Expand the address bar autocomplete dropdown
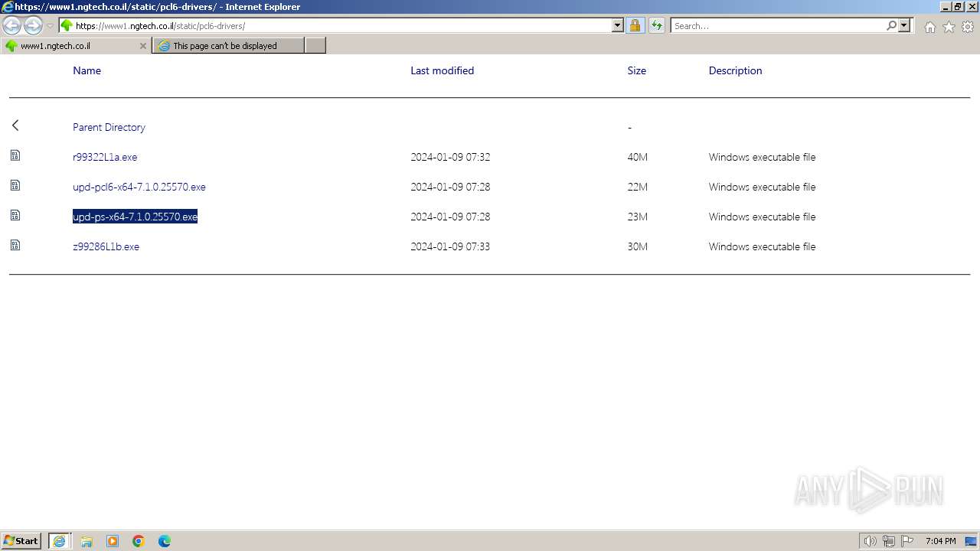980x551 pixels. click(x=618, y=26)
